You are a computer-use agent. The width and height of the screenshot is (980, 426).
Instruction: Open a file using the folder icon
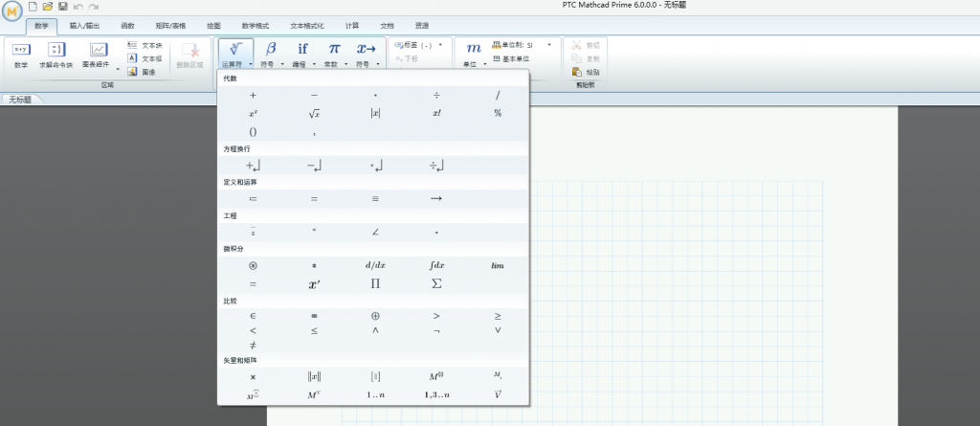48,7
